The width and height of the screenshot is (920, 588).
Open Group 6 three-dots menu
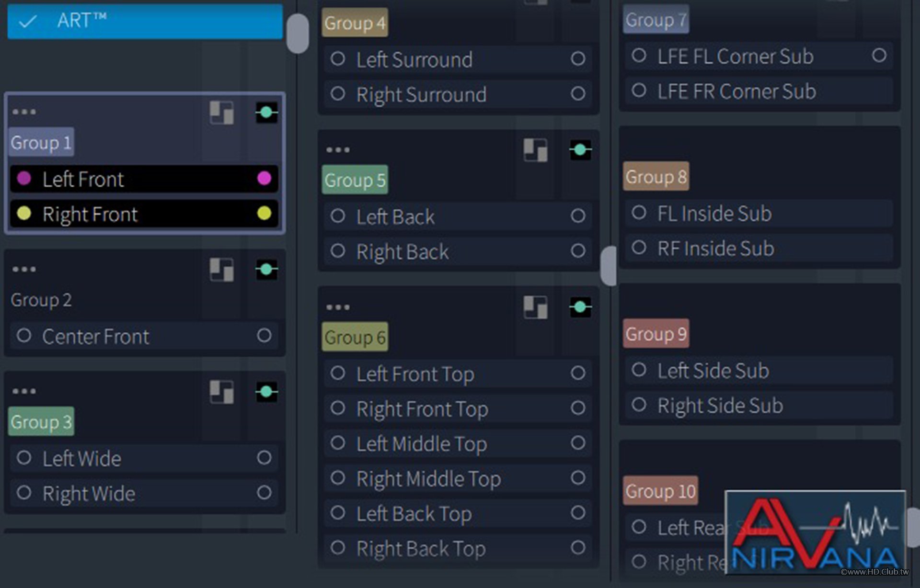pyautogui.click(x=338, y=307)
